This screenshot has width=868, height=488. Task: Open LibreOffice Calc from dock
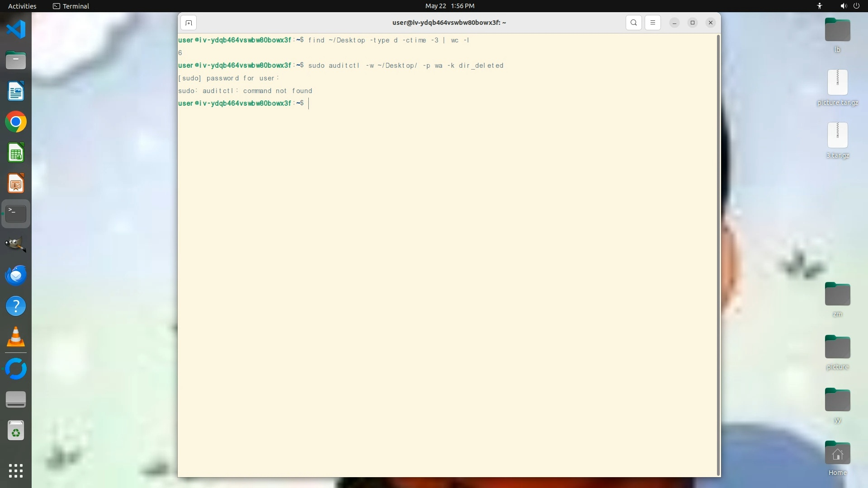(x=16, y=153)
